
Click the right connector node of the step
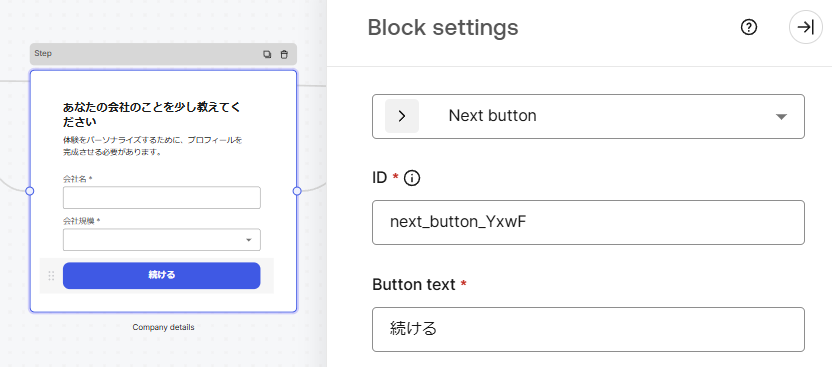297,191
